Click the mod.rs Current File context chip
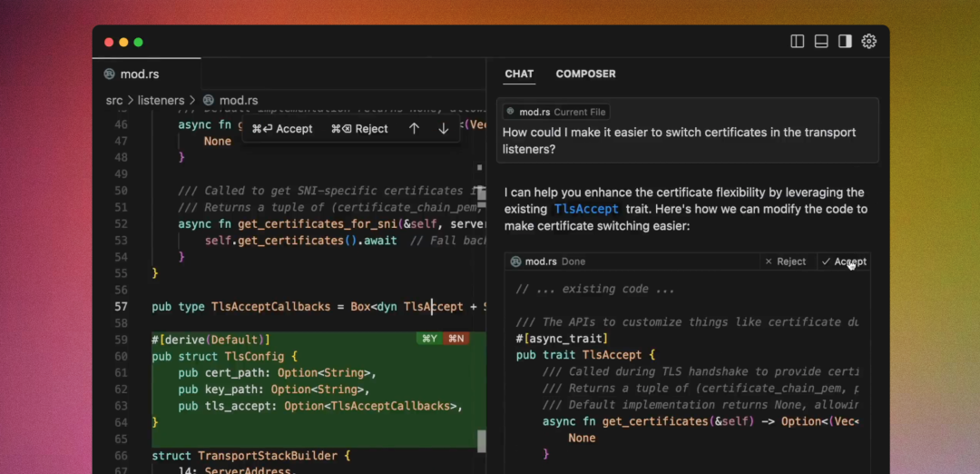Viewport: 980px width, 474px height. tap(557, 112)
